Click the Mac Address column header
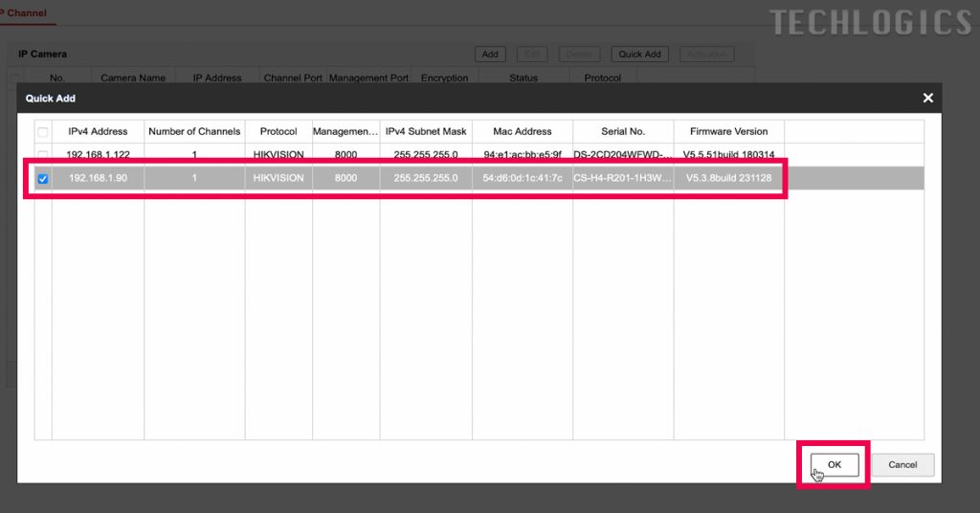 pyautogui.click(x=523, y=131)
